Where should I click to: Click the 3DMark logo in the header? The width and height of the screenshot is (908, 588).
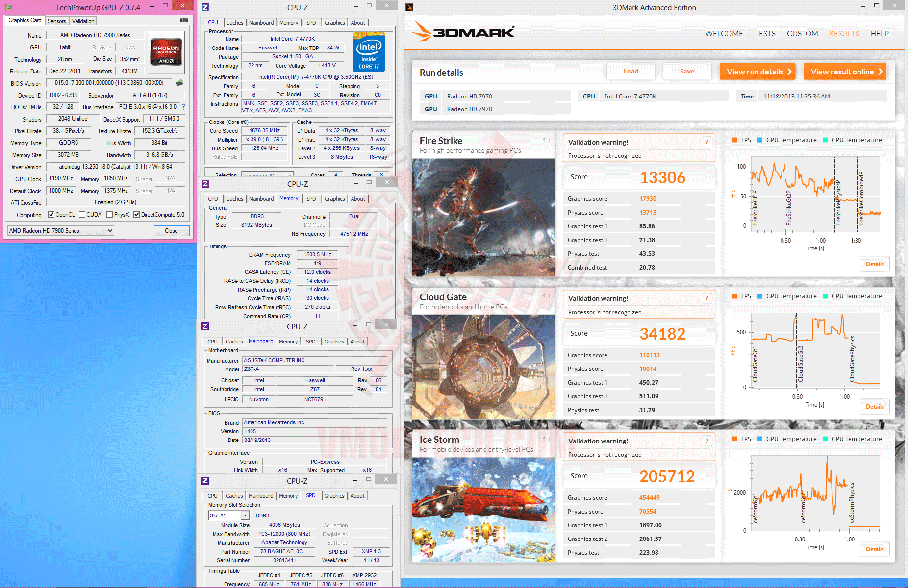tap(463, 31)
